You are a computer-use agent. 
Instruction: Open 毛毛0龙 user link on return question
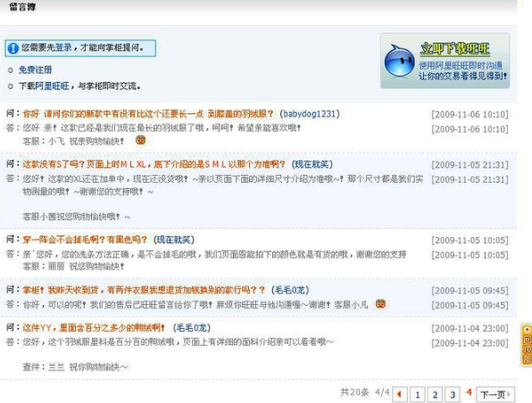coord(290,290)
